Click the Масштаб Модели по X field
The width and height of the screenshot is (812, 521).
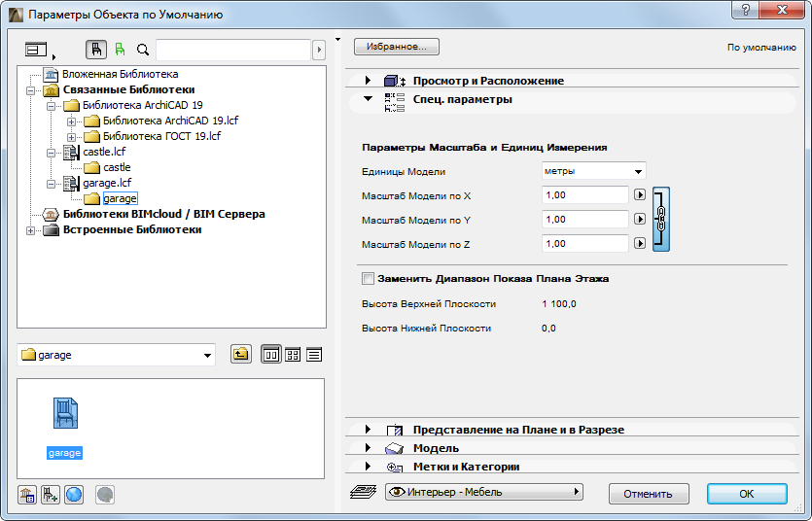point(585,195)
